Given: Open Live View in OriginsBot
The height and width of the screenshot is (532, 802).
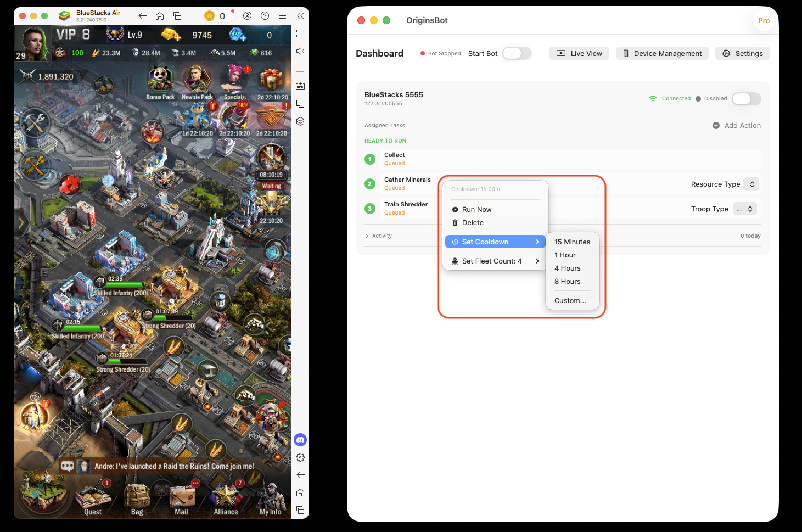Looking at the screenshot, I should 579,53.
